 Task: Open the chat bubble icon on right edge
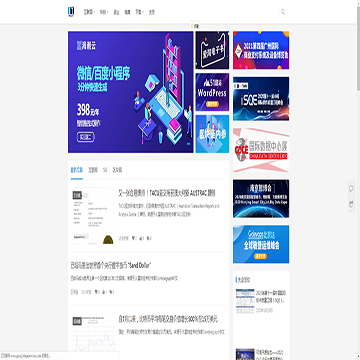(x=351, y=189)
